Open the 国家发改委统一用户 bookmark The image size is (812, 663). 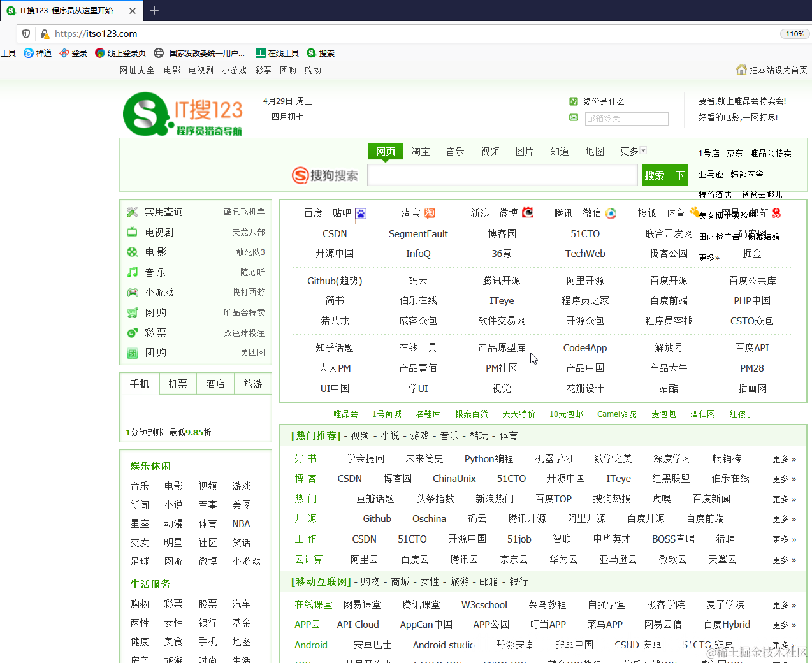coord(199,53)
